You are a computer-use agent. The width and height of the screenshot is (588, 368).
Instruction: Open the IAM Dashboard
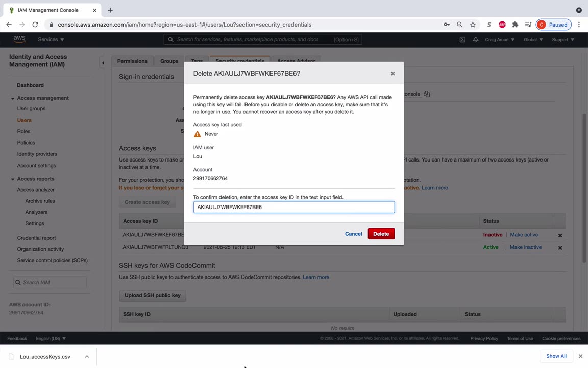point(31,85)
